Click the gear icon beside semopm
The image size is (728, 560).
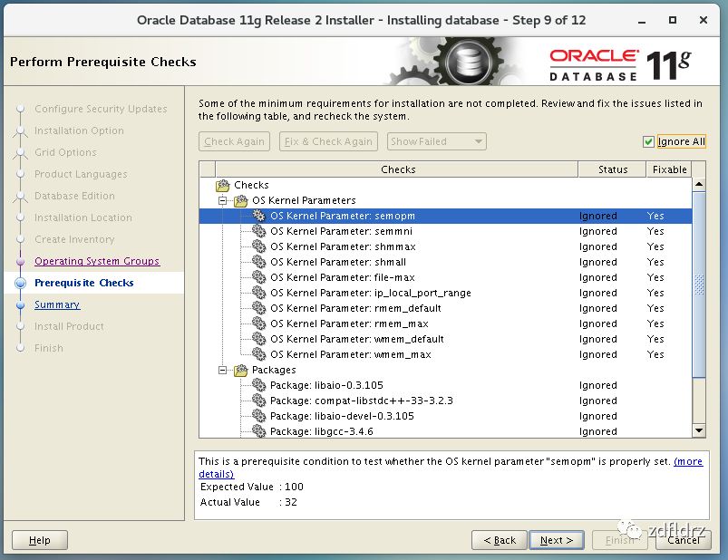pos(258,216)
